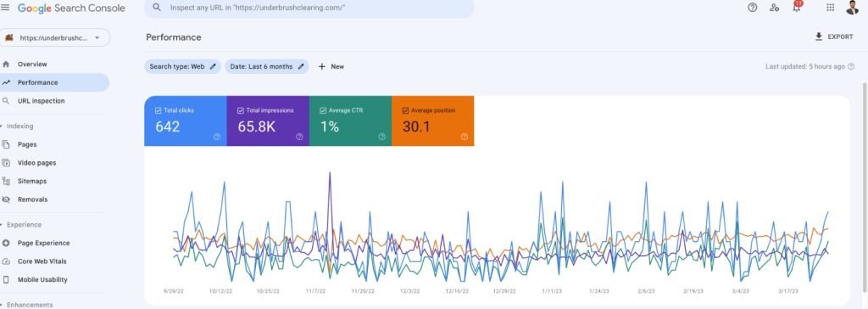Click the URL inspection magnifier icon

tap(6, 101)
